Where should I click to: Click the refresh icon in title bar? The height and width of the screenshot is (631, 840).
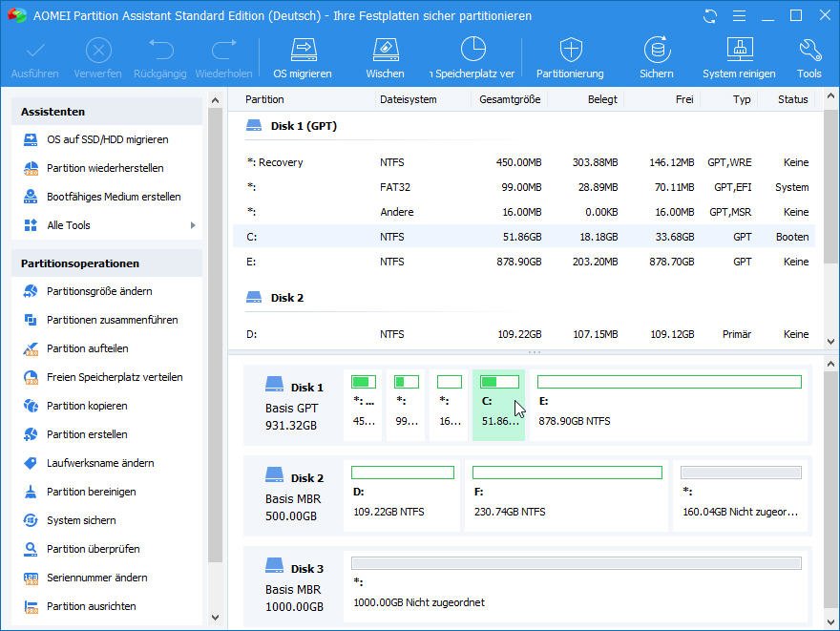(x=709, y=16)
